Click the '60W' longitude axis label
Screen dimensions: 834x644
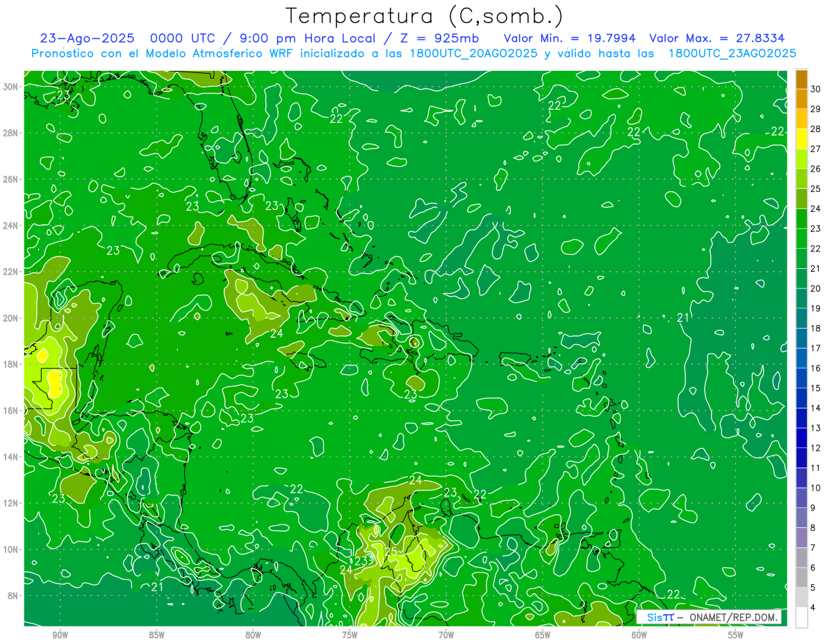(639, 634)
